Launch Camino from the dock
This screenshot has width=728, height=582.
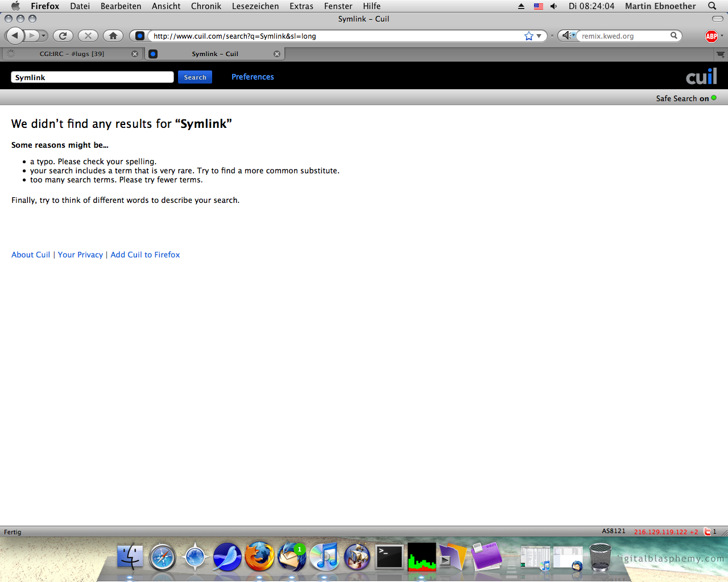[195, 556]
